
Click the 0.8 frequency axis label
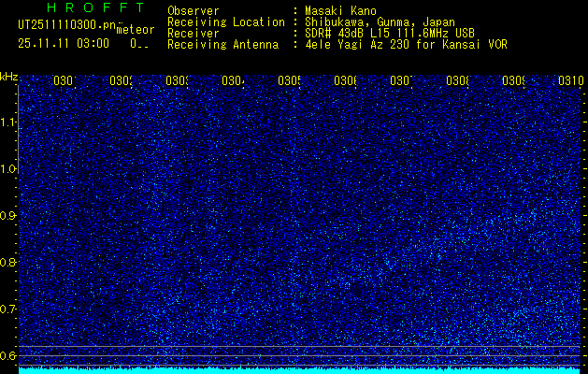(7, 262)
